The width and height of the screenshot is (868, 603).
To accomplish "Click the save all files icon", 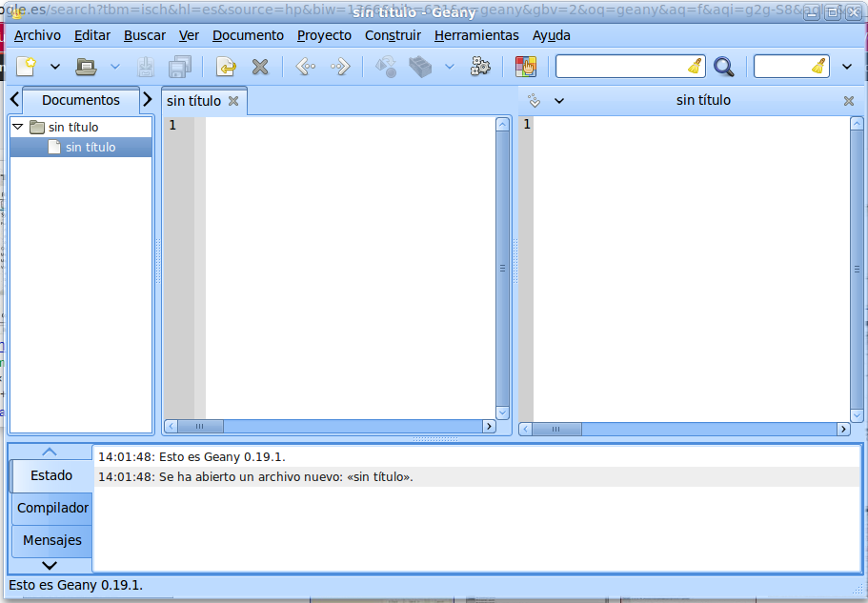I will pyautogui.click(x=180, y=67).
